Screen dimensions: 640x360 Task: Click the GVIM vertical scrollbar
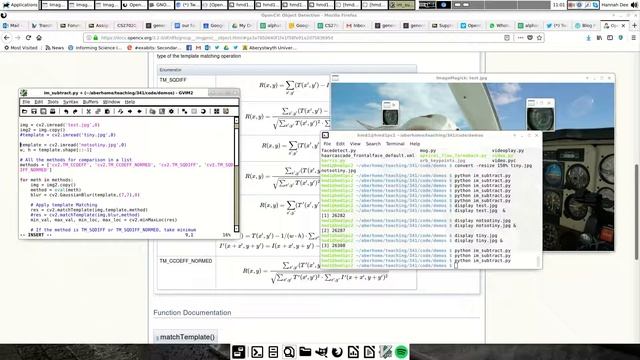tap(236, 175)
